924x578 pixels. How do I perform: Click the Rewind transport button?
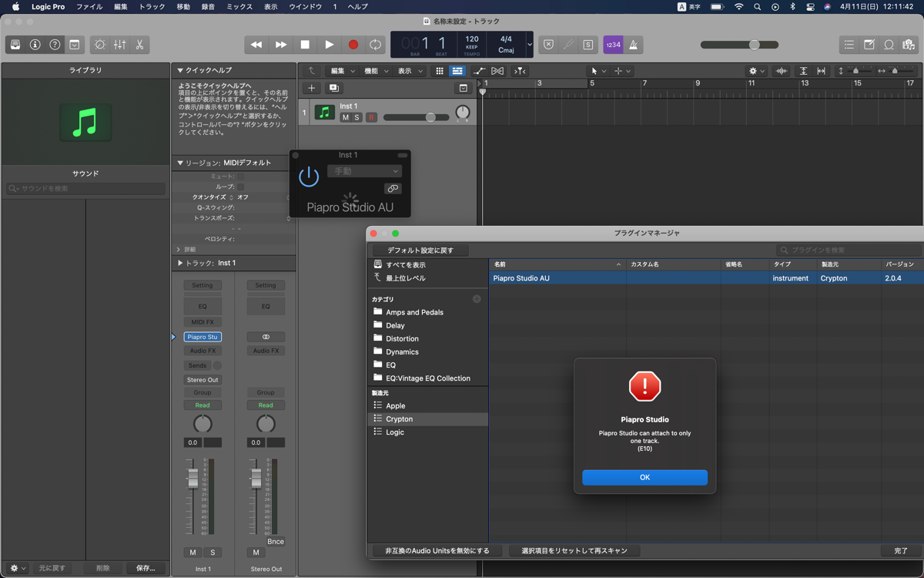coord(256,45)
